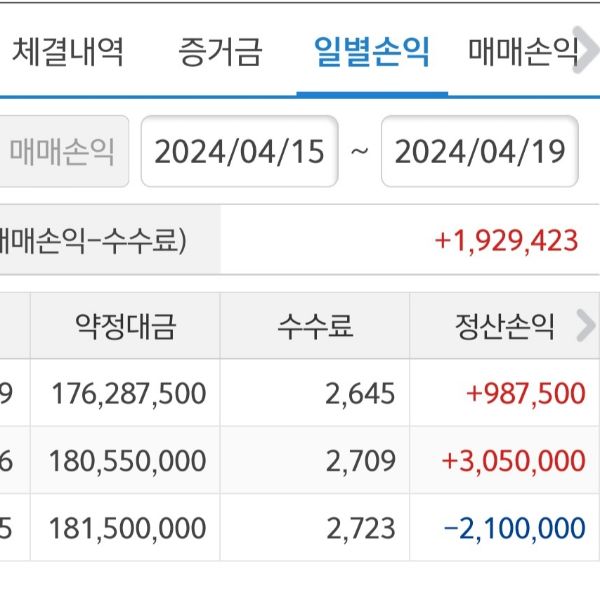Click the 181,500,000 contract amount cell
Image resolution: width=600 pixels, height=600 pixels.
[x=127, y=528]
